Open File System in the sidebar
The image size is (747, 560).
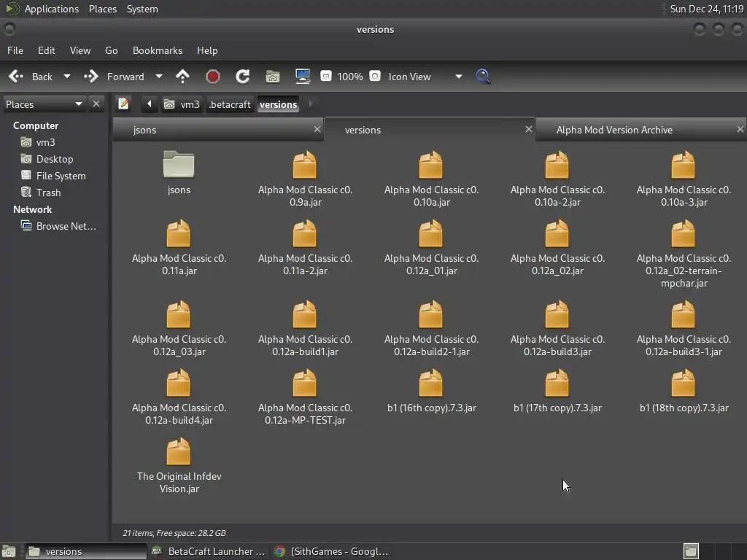point(54,176)
